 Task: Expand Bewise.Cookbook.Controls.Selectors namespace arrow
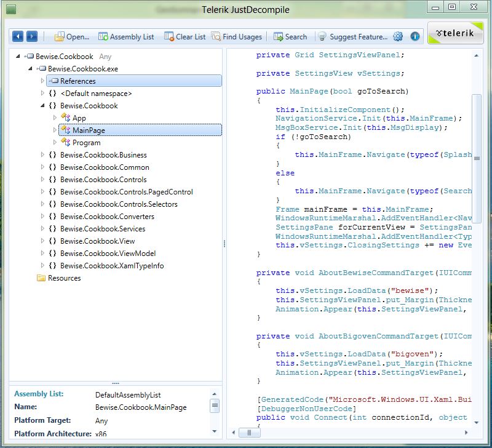click(42, 204)
